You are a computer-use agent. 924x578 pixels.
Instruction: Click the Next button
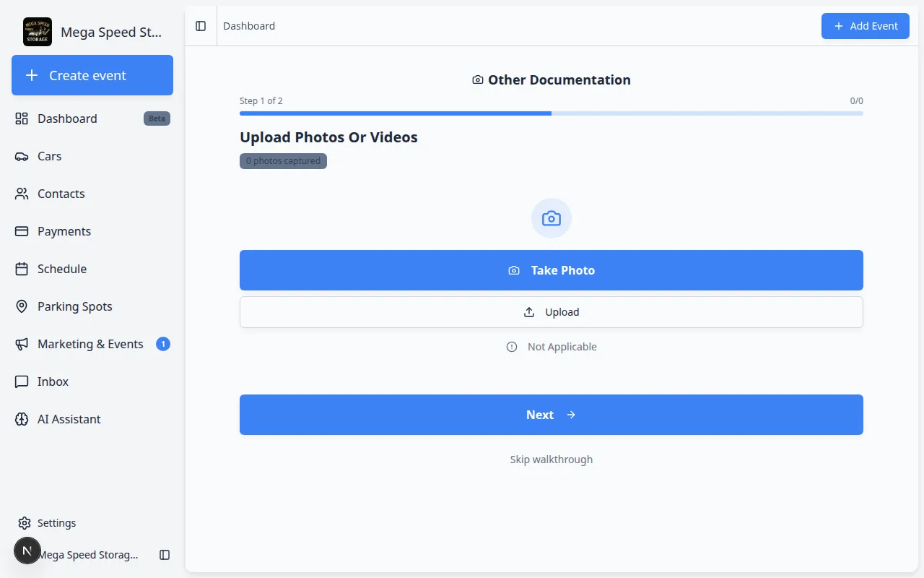click(552, 415)
